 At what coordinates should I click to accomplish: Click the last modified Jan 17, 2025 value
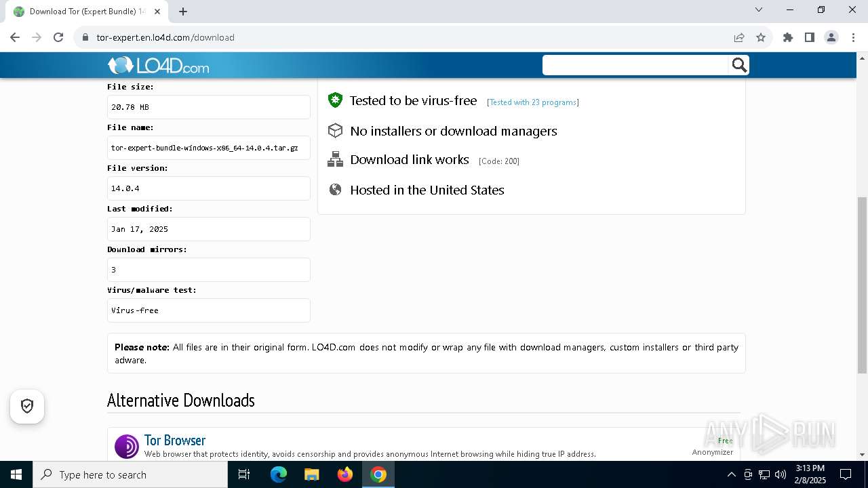click(209, 229)
